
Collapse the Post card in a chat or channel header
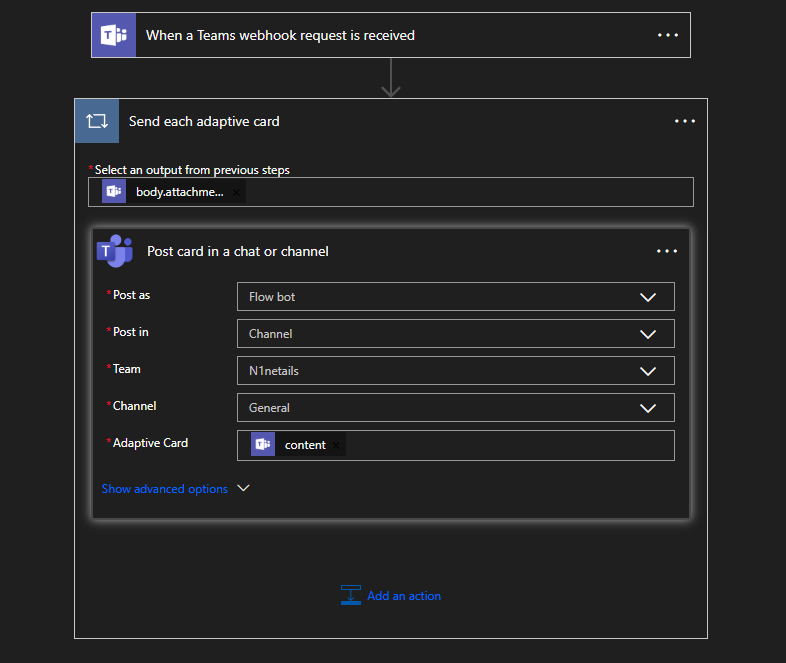pos(380,251)
